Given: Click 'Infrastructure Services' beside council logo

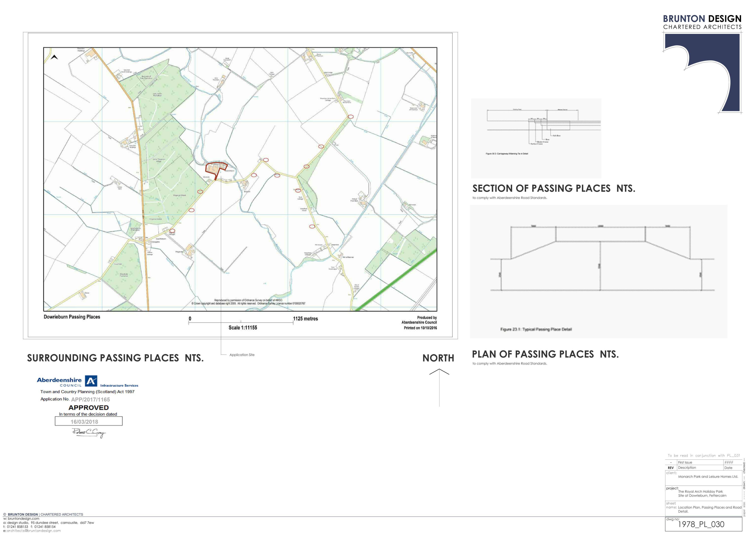Looking at the screenshot, I should click(x=119, y=385).
